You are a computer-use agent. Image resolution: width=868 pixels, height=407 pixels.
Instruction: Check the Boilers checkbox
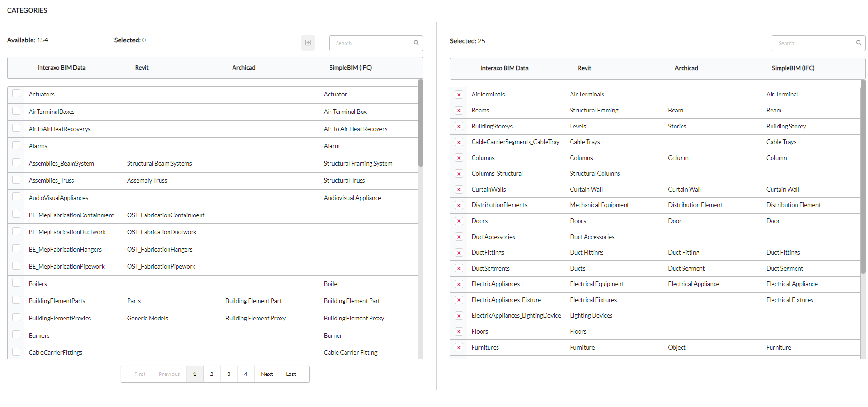tap(16, 283)
